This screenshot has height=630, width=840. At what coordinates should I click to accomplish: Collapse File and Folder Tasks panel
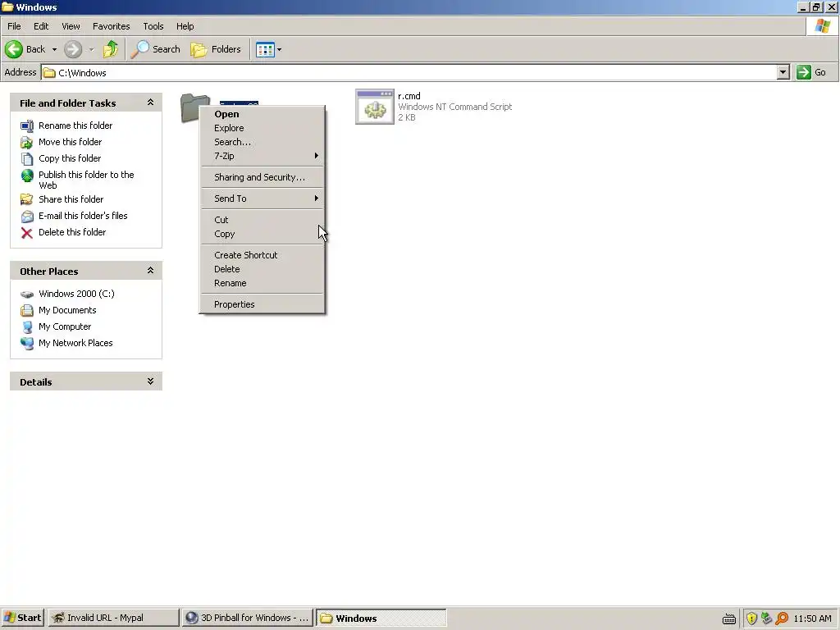coord(151,103)
